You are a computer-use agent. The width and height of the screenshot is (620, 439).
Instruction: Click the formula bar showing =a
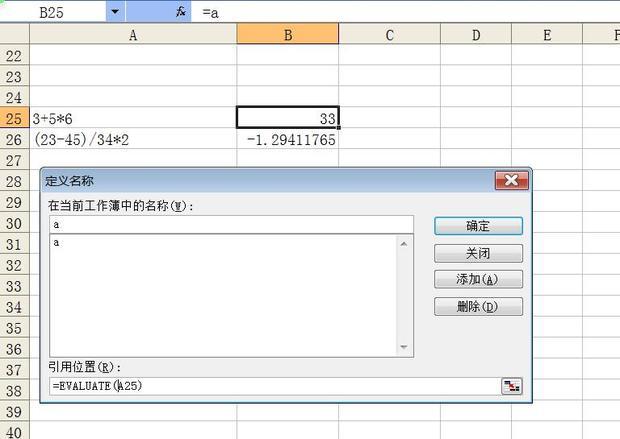(x=405, y=12)
